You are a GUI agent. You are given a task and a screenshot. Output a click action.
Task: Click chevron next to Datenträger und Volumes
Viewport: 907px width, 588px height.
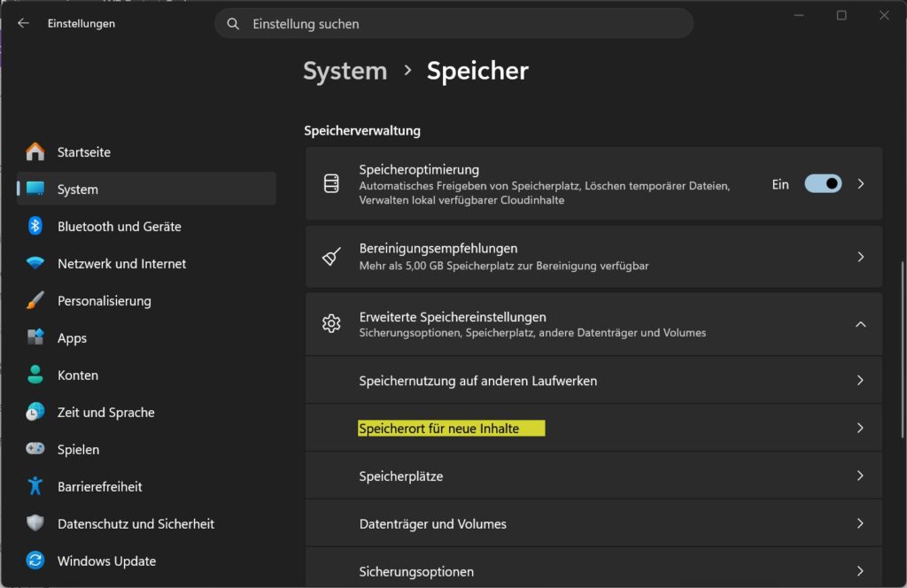(860, 523)
